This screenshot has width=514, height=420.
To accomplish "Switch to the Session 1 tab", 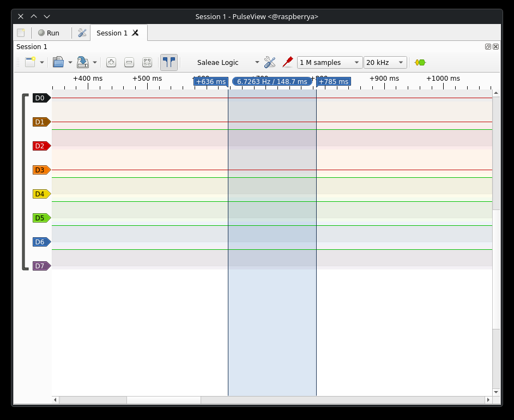I will (112, 33).
